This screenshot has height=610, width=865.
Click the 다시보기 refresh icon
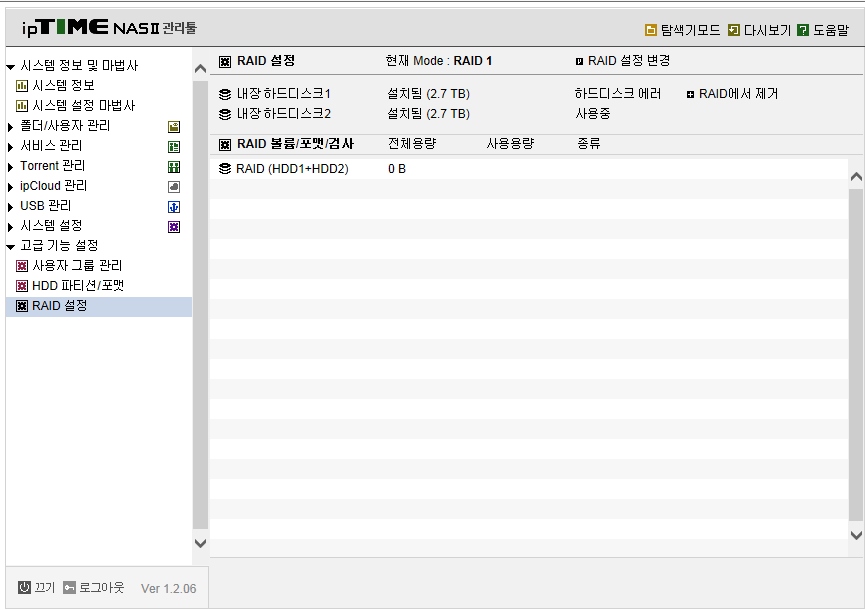(x=734, y=30)
